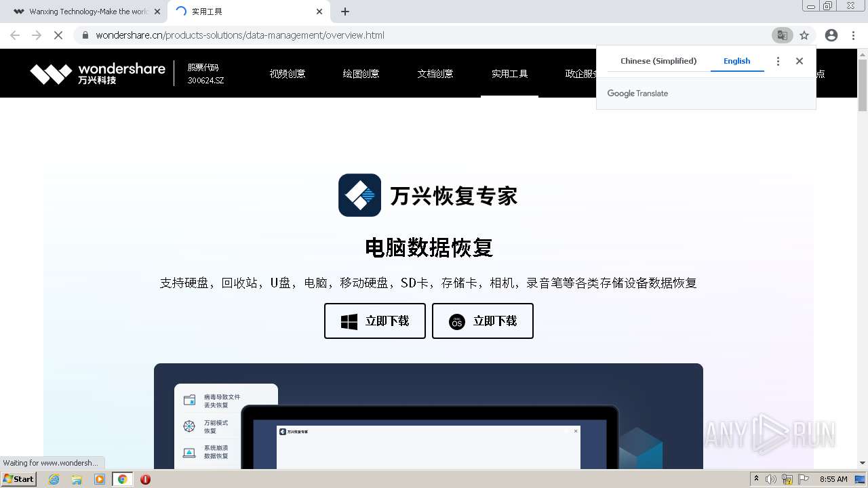The width and height of the screenshot is (868, 488).
Task: Click the 万兴恢复专家 app icon
Action: [359, 195]
